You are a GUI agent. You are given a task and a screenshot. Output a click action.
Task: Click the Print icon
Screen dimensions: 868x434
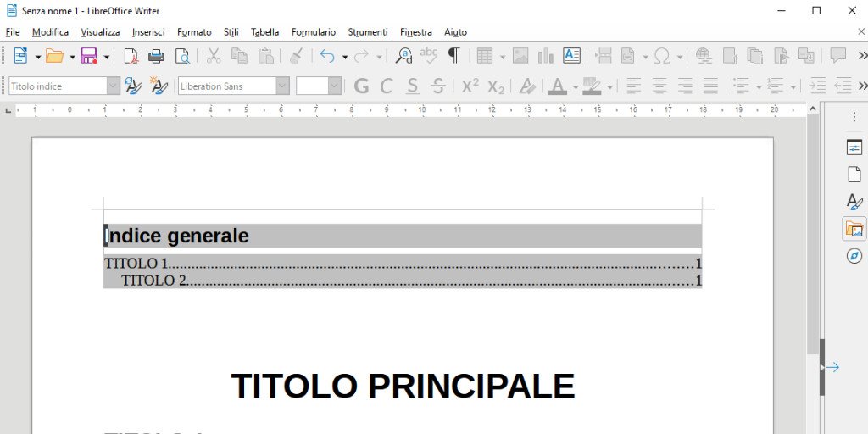[x=156, y=56]
